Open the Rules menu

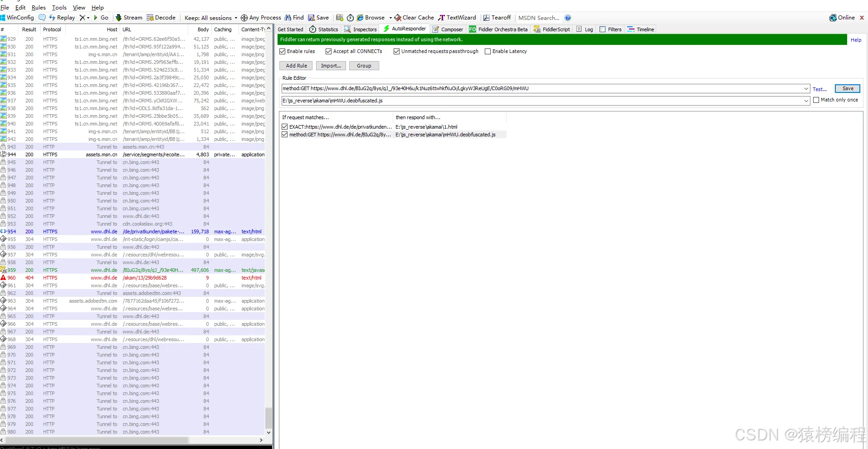pos(39,7)
